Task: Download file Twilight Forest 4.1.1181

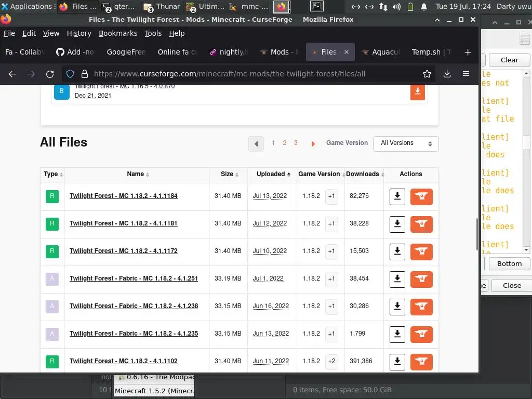Action: coord(397,224)
